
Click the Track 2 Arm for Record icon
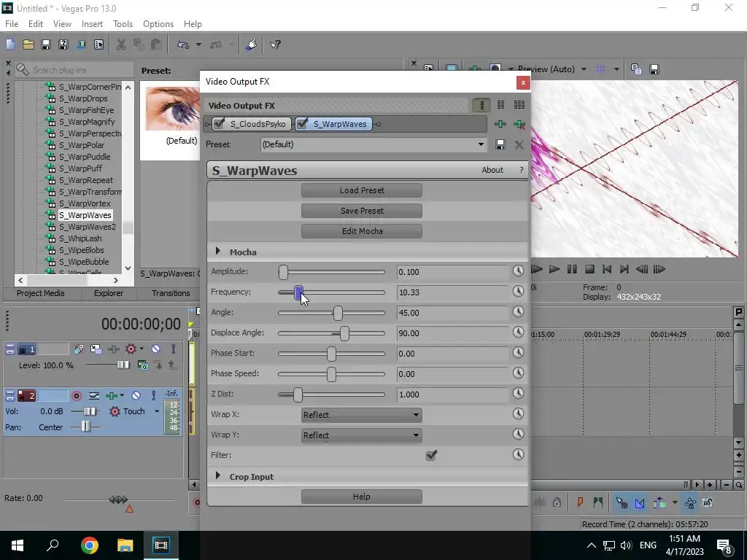point(76,396)
